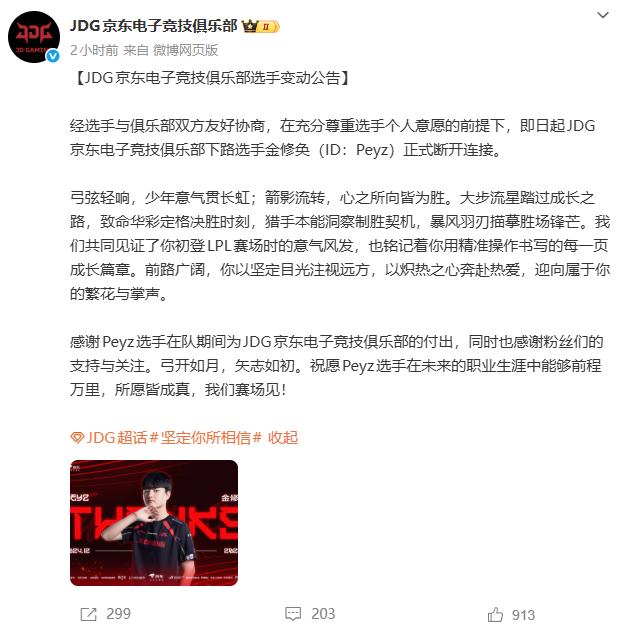Open JDG京东电子竞技俱乐部 profile name
Screen dimensions: 623x627
(154, 26)
